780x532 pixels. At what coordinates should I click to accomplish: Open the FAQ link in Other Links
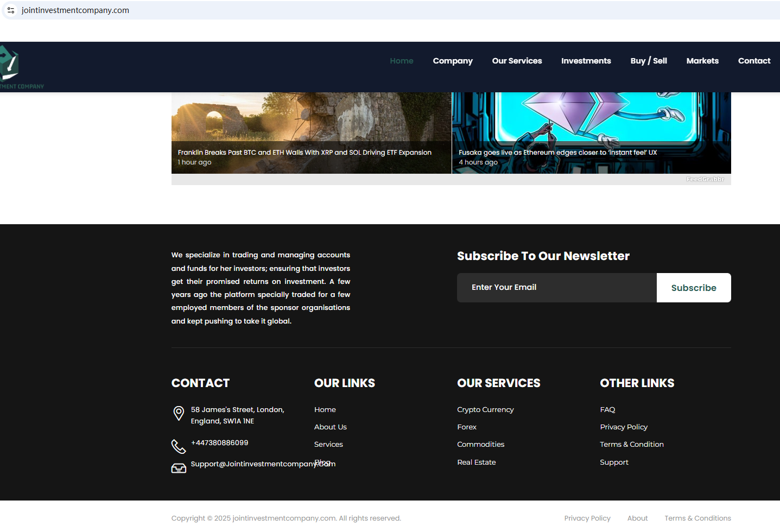607,410
